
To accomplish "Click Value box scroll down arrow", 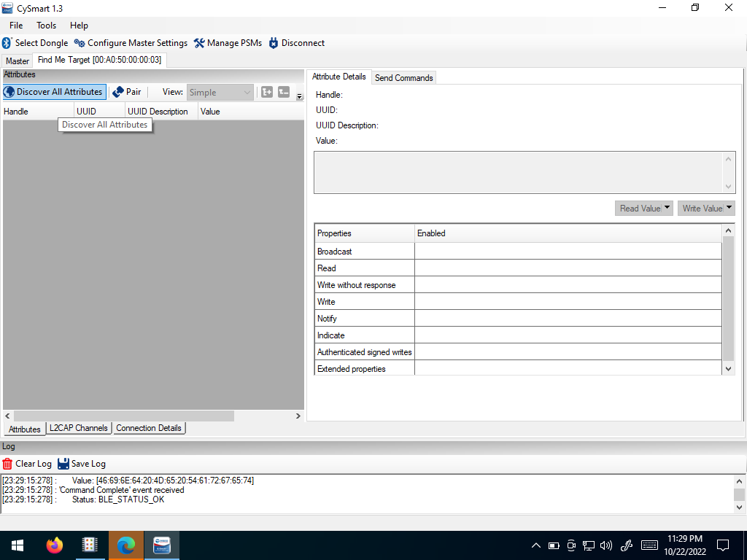I will pos(728,186).
